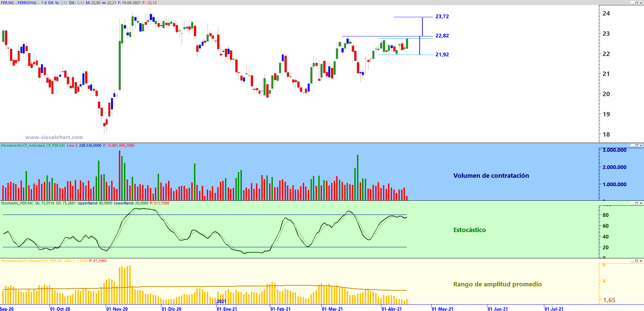Click the www.visualchart.com watermark link
644x311 pixels.
point(54,137)
